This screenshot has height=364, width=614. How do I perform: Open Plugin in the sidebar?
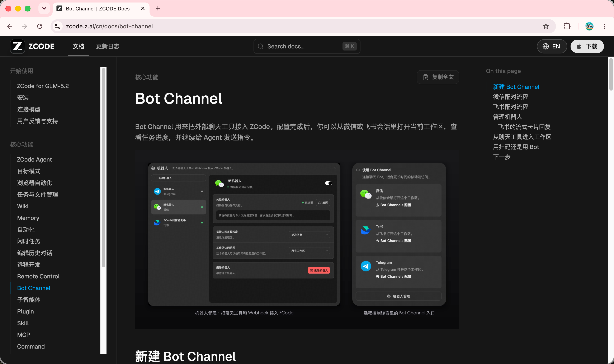25,312
